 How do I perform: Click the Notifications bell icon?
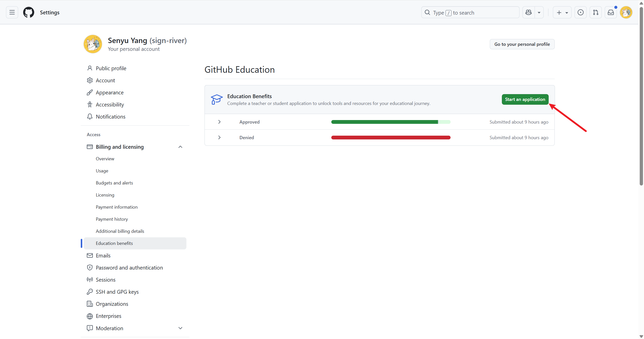(x=90, y=117)
